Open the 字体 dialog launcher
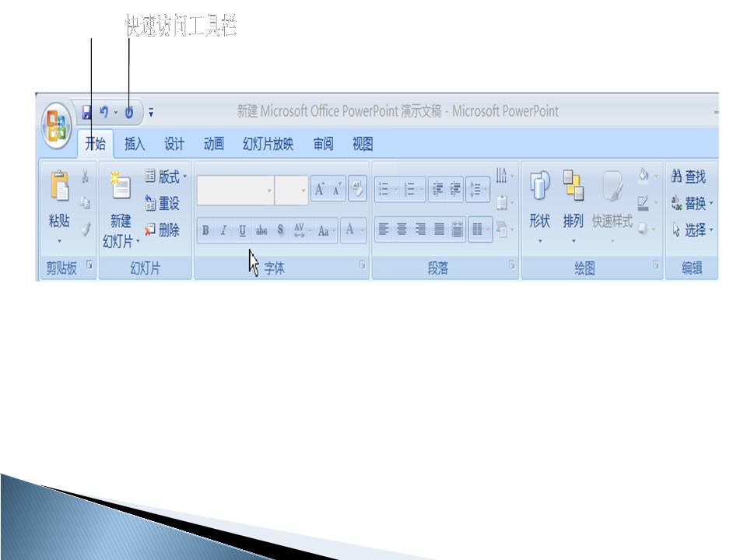 click(x=362, y=264)
